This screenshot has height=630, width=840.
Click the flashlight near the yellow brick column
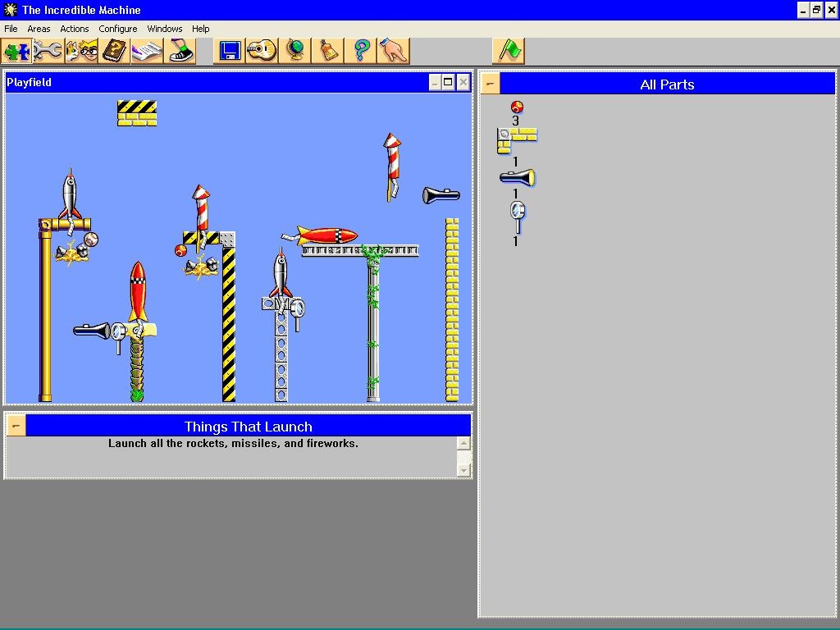441,195
